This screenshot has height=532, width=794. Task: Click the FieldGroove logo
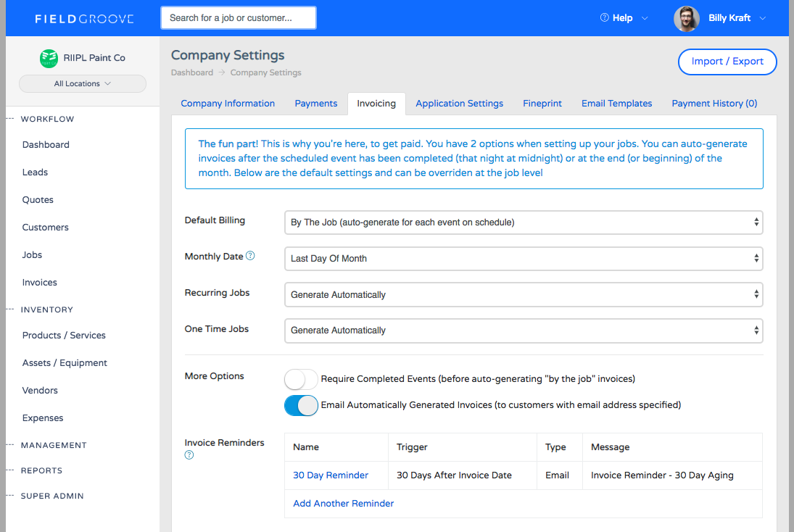84,19
